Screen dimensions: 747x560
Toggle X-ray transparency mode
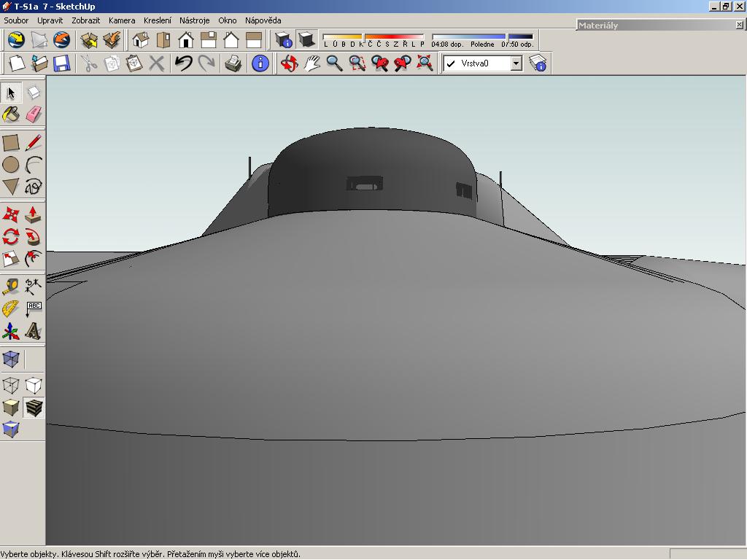tap(11, 359)
